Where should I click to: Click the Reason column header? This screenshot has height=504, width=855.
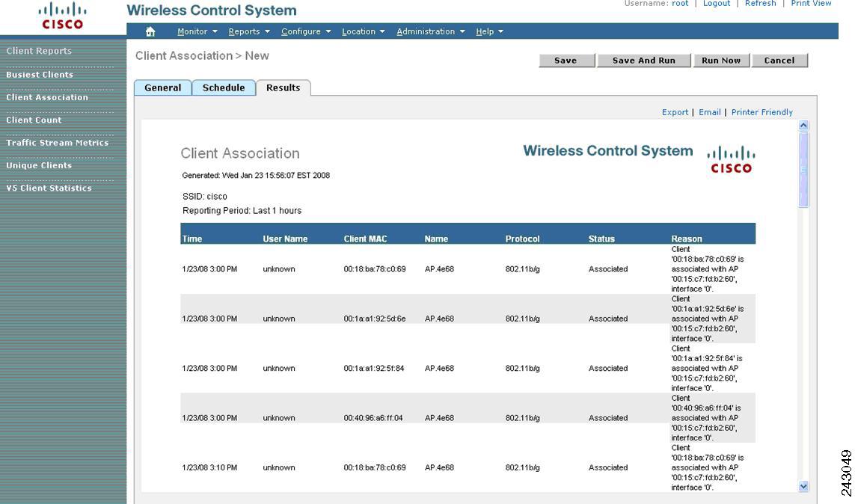click(x=687, y=239)
